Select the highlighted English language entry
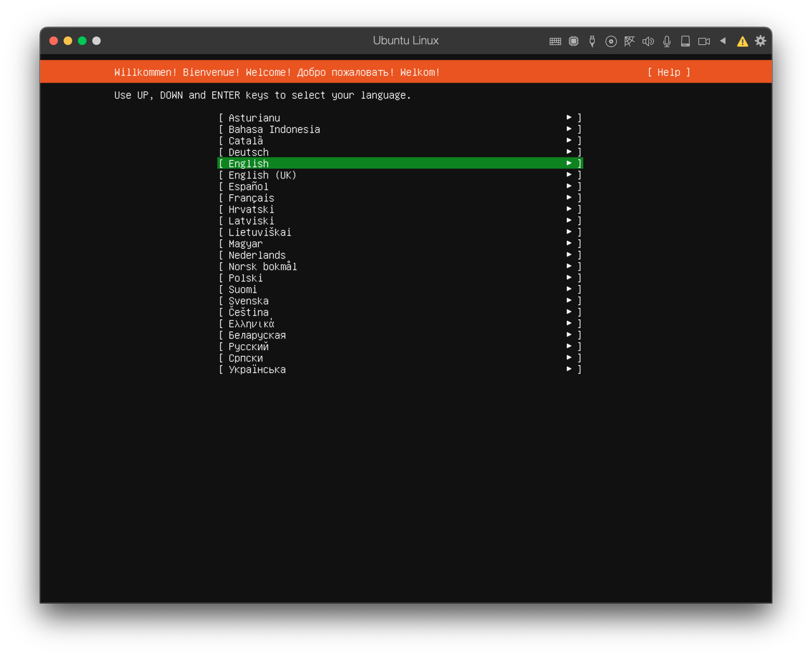812x656 pixels. (x=400, y=163)
